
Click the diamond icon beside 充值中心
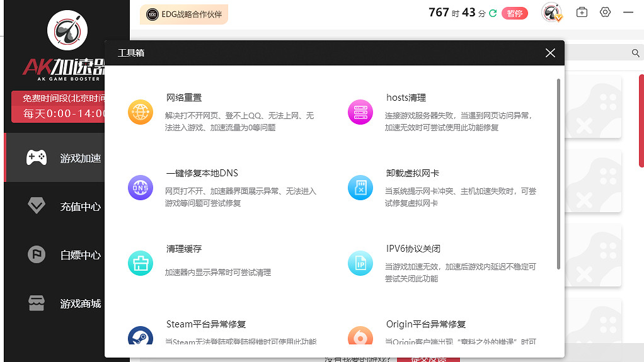[37, 206]
